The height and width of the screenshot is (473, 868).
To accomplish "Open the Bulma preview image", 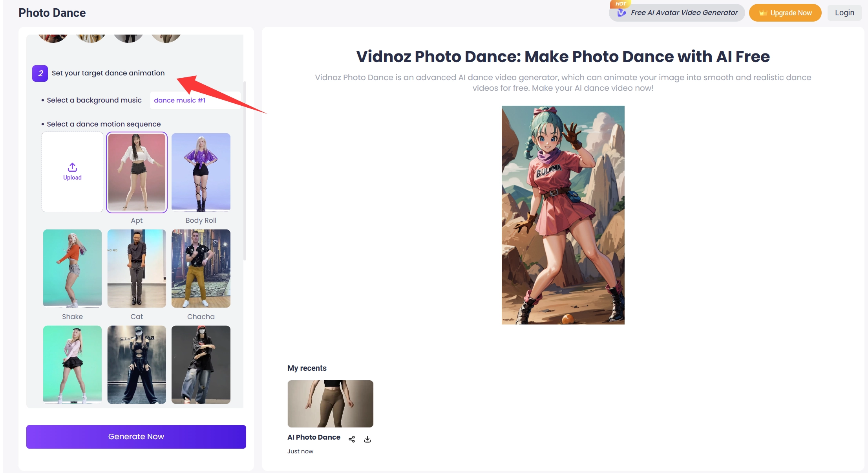I will coord(563,214).
